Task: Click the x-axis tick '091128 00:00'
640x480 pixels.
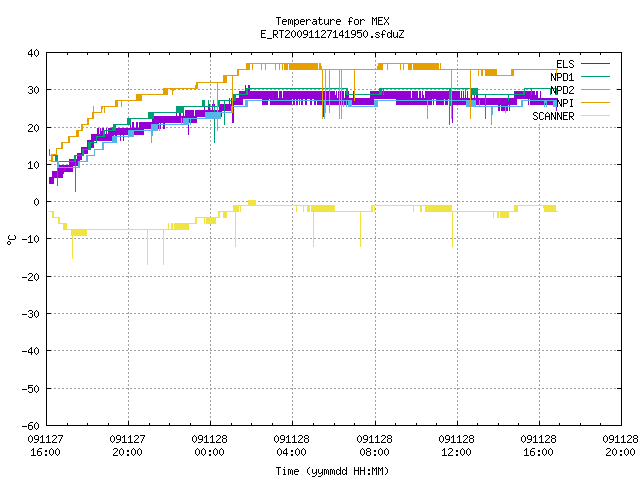Action: pos(209,446)
